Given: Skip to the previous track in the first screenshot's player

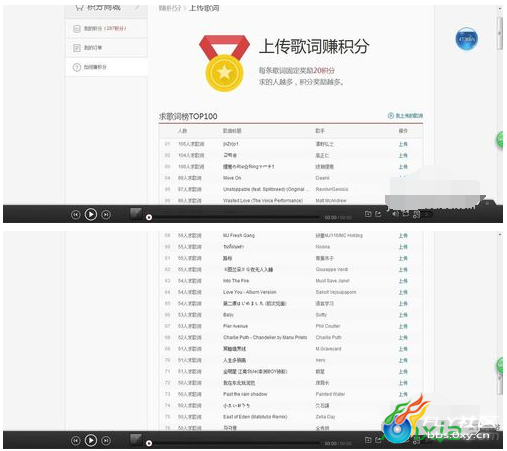Looking at the screenshot, I should coord(76,215).
